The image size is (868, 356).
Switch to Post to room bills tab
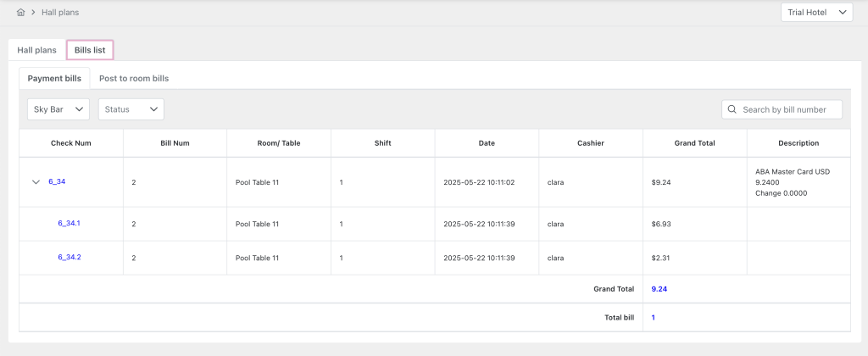point(134,78)
